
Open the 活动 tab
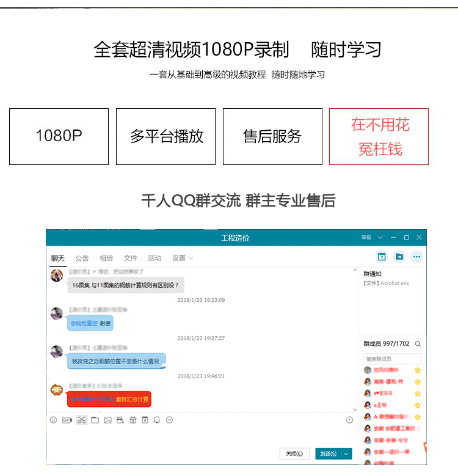click(154, 258)
